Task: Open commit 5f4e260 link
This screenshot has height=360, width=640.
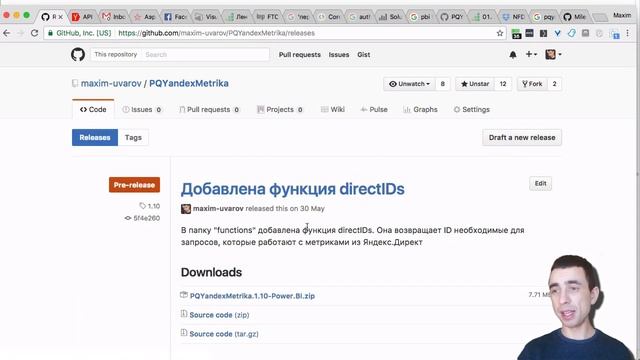Action: (142, 218)
